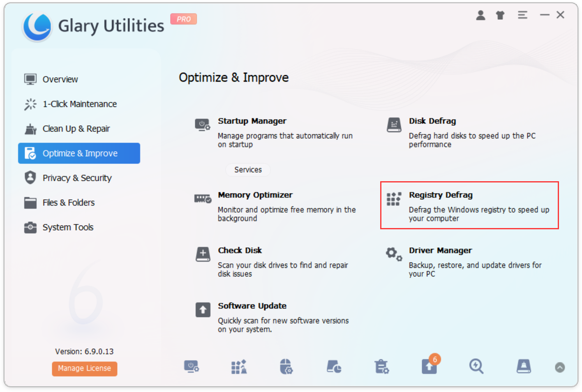Collapse the bottom toolbar with the chevron
Image resolution: width=582 pixels, height=392 pixels.
click(560, 367)
